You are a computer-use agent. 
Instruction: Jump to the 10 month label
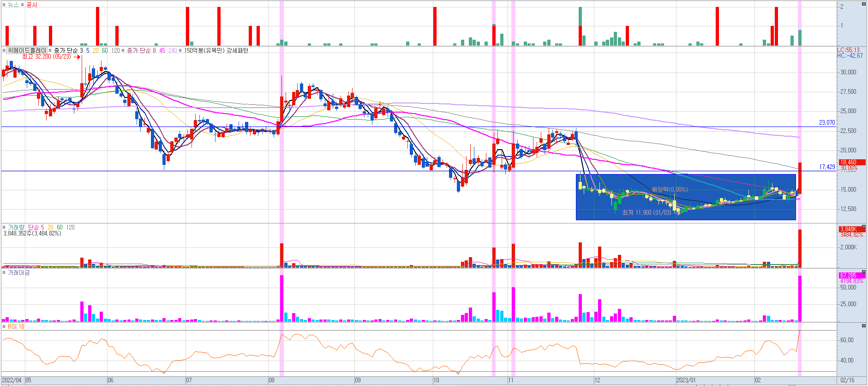436,380
